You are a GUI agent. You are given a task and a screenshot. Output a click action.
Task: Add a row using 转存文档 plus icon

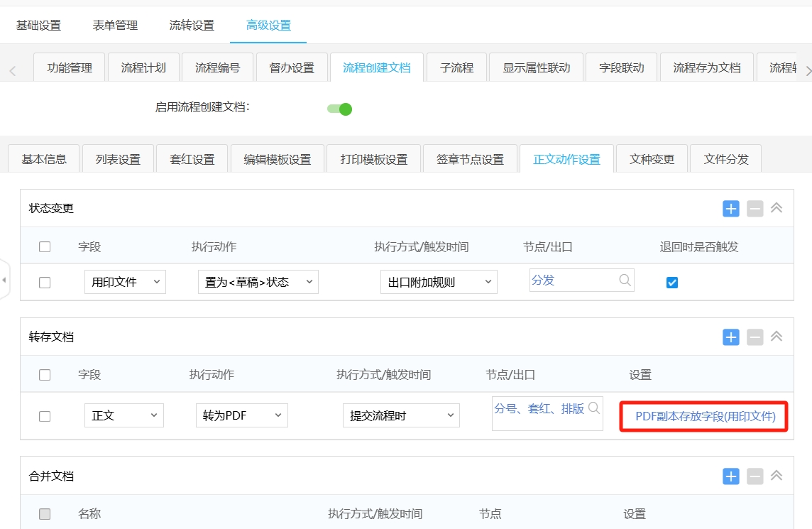[731, 337]
